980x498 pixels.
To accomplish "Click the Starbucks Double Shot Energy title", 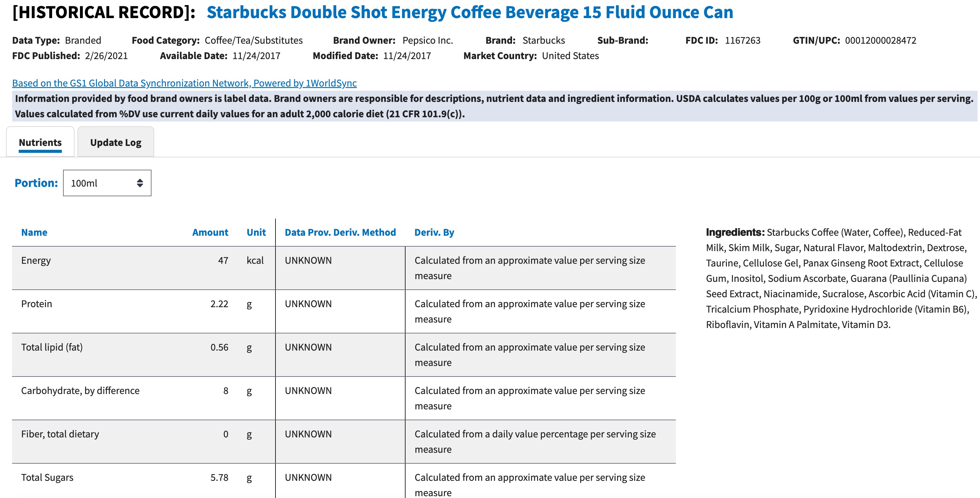I will click(x=469, y=12).
